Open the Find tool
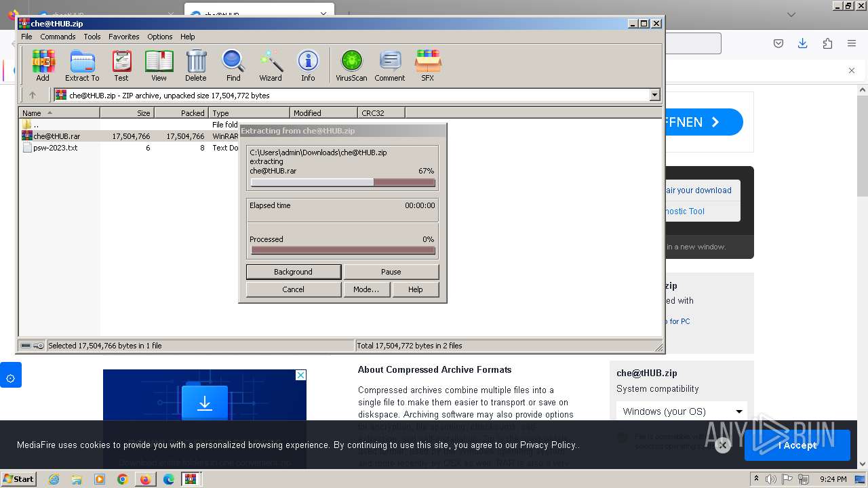868x488 pixels. (233, 66)
